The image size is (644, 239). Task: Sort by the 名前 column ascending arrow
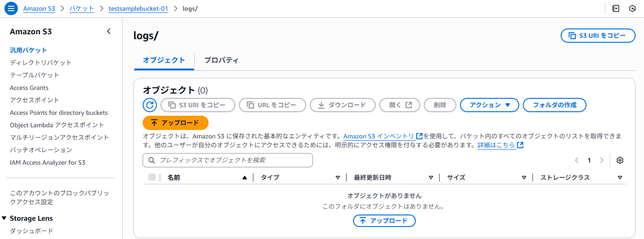pyautogui.click(x=244, y=178)
